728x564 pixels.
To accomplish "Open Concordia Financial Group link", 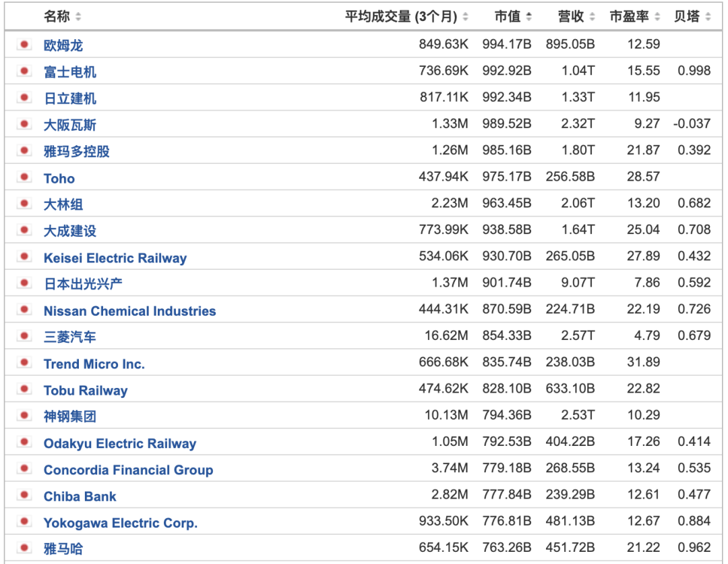I will [129, 470].
